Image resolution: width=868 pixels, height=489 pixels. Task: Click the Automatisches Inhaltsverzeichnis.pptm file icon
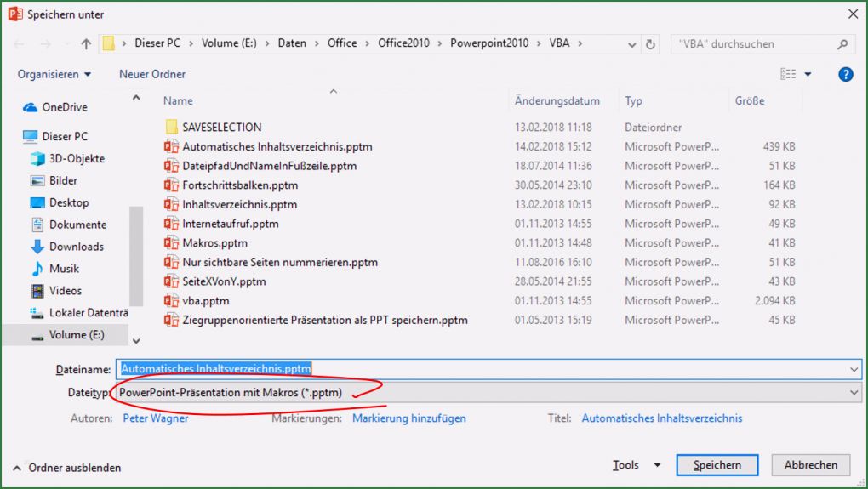click(171, 146)
